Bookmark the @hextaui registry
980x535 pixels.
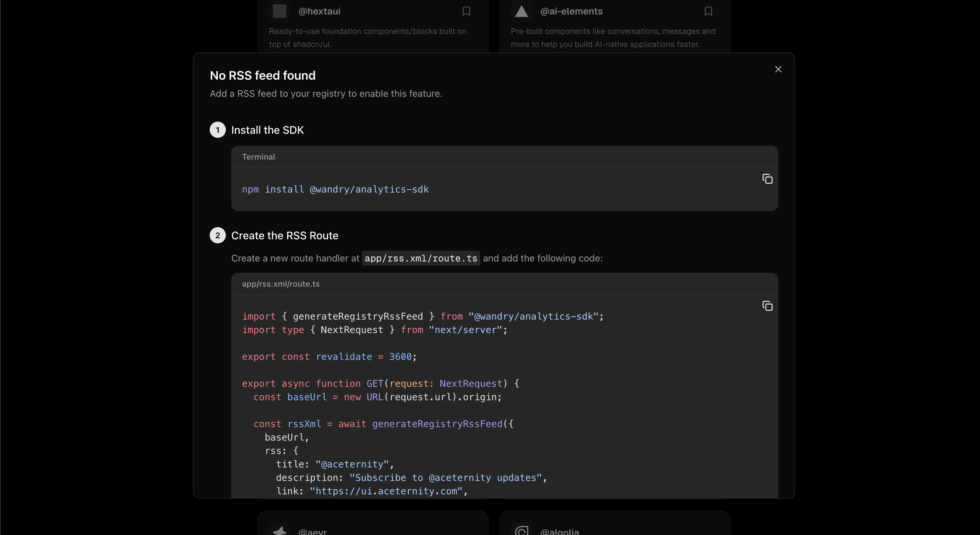tap(466, 11)
